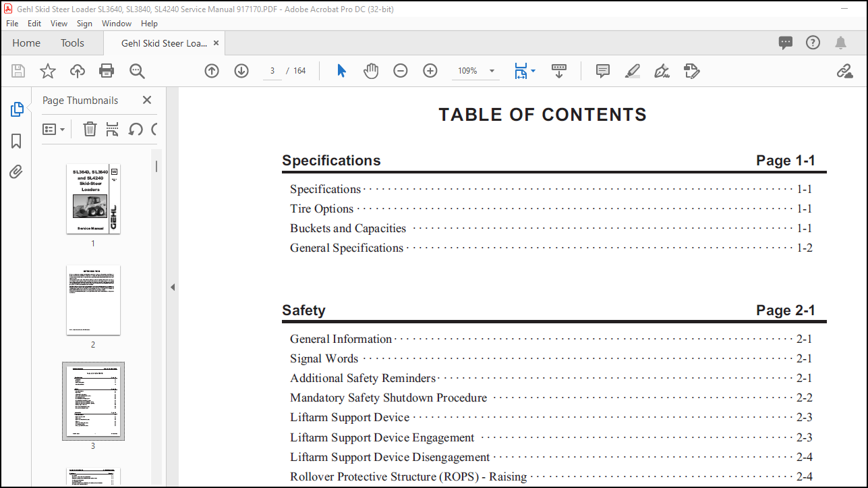Screen dimensions: 868x488
Task: Open the Sign document pen tool
Action: click(x=662, y=71)
